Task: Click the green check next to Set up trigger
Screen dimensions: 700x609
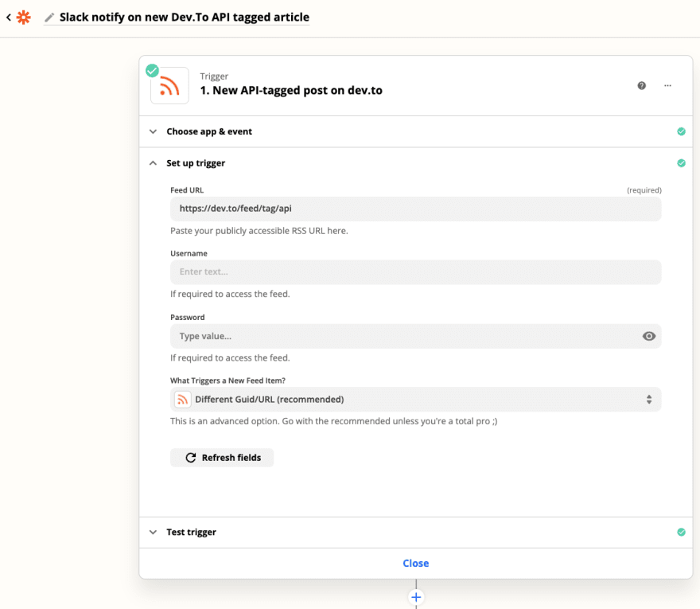Action: click(x=681, y=163)
